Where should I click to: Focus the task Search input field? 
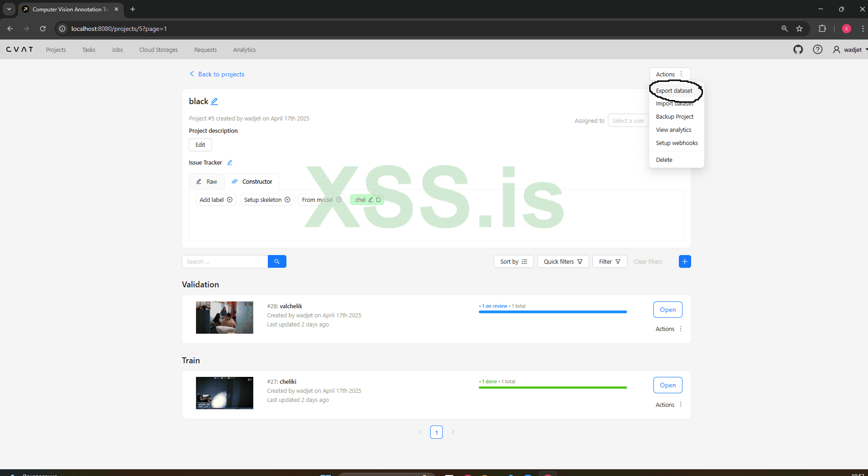click(x=225, y=261)
